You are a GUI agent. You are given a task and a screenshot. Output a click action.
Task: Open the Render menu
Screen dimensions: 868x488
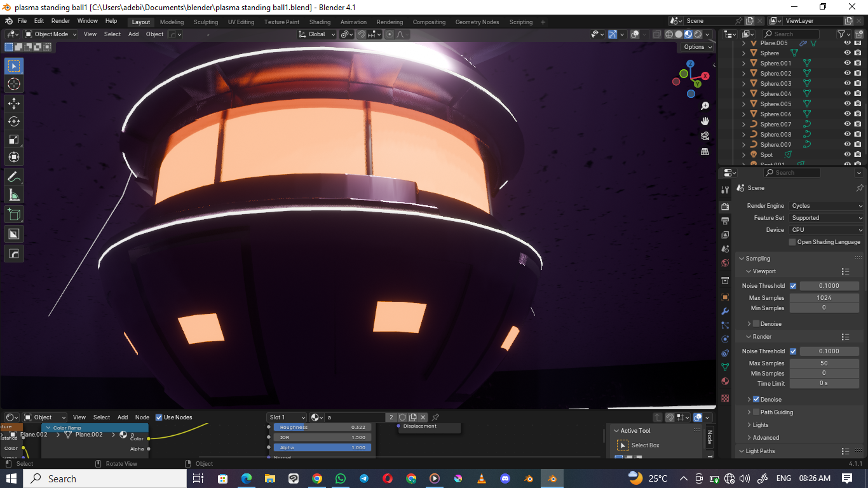[61, 21]
